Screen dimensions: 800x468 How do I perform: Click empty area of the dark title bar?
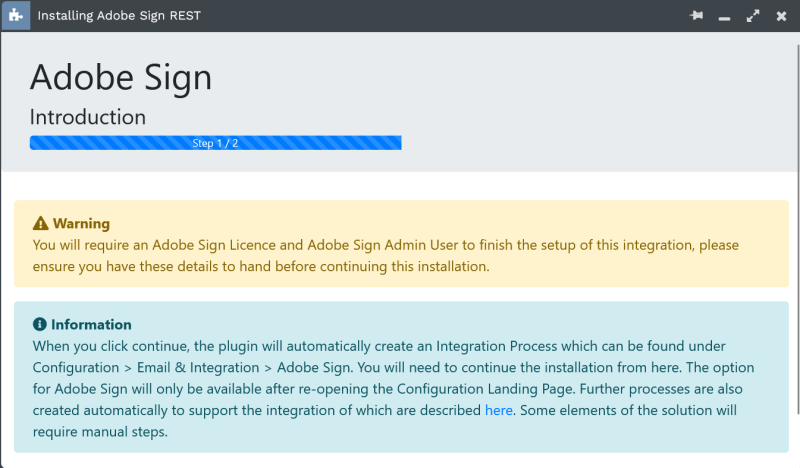pyautogui.click(x=450, y=16)
